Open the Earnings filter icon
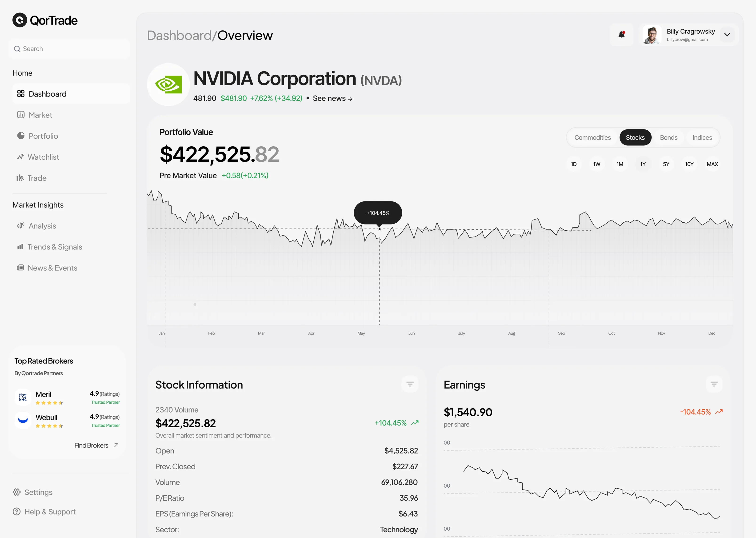 pos(714,384)
